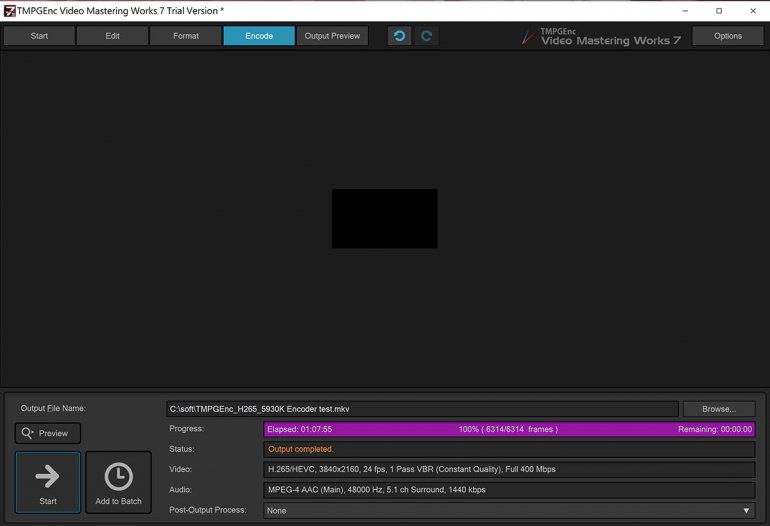Click the 'Status:' label
770x526 pixels.
(x=182, y=449)
